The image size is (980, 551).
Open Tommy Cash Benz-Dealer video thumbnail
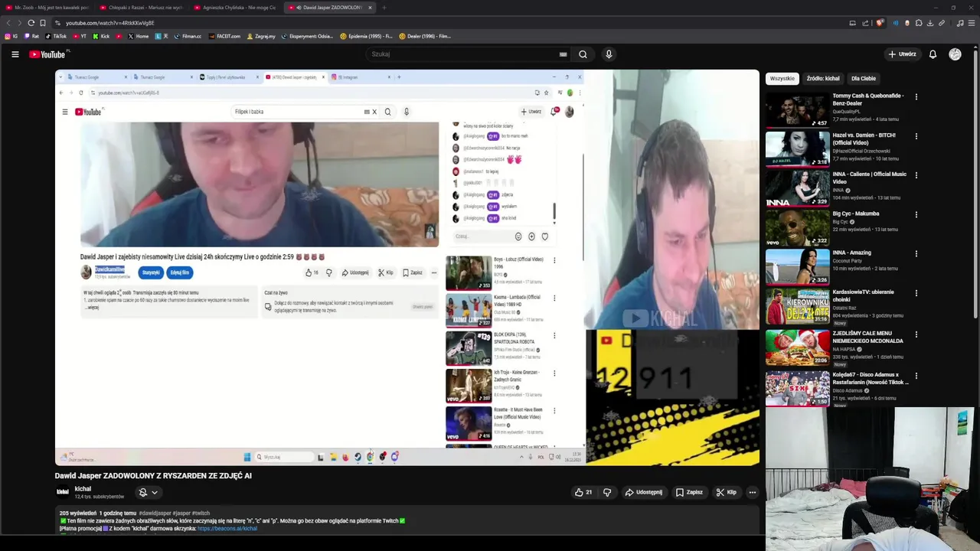click(x=797, y=109)
